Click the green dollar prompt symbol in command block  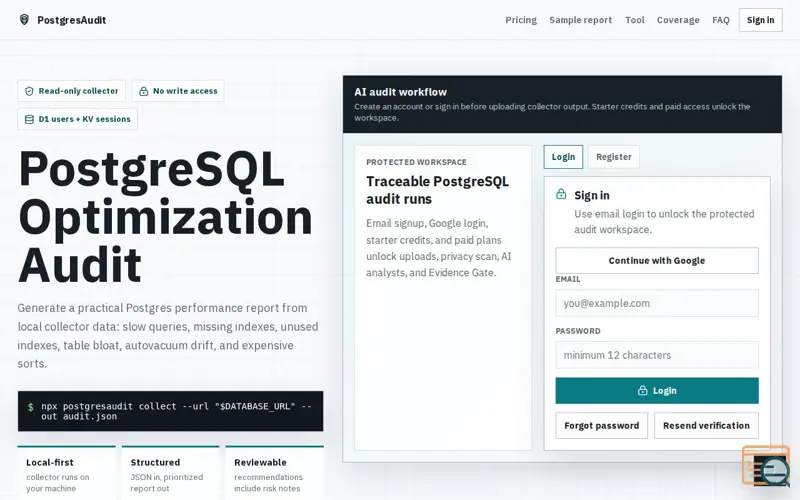pos(31,407)
